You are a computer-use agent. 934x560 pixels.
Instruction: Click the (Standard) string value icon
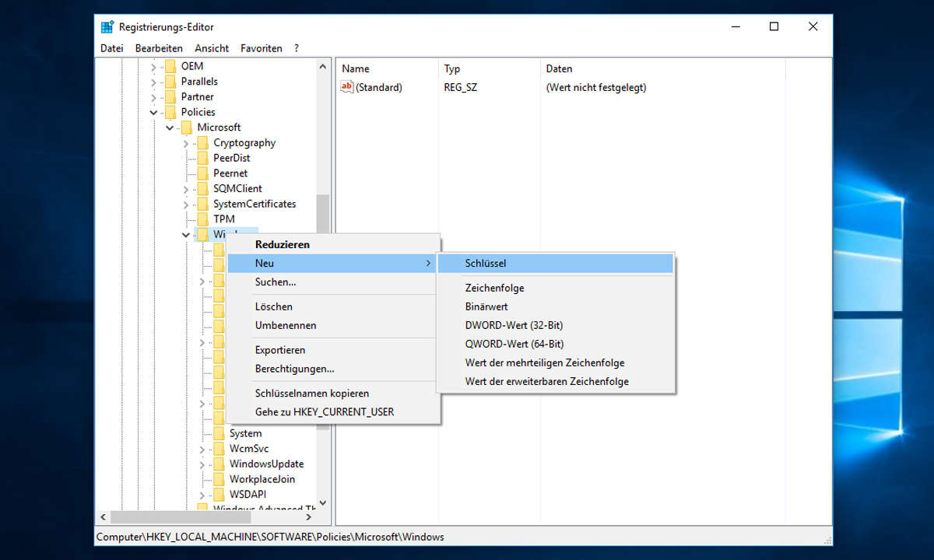coord(347,87)
